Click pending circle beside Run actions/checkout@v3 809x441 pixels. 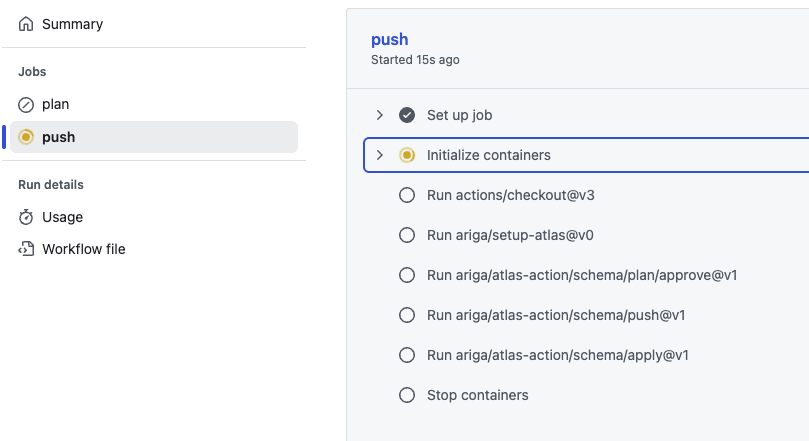(407, 195)
